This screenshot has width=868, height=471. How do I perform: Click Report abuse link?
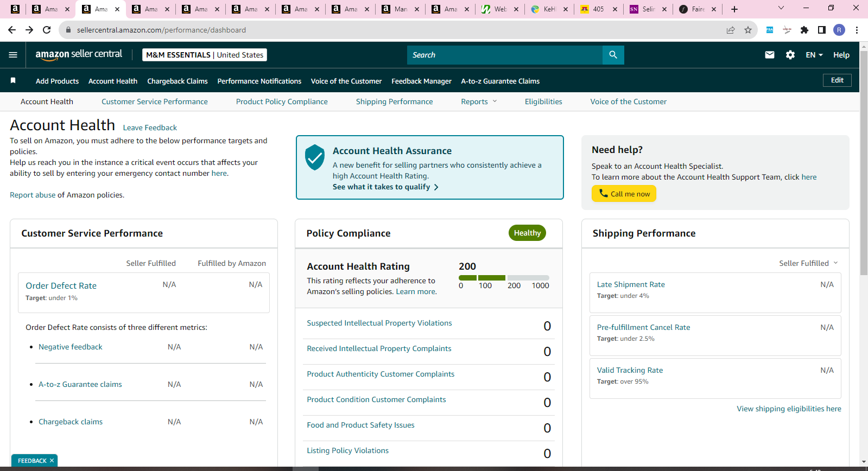33,195
